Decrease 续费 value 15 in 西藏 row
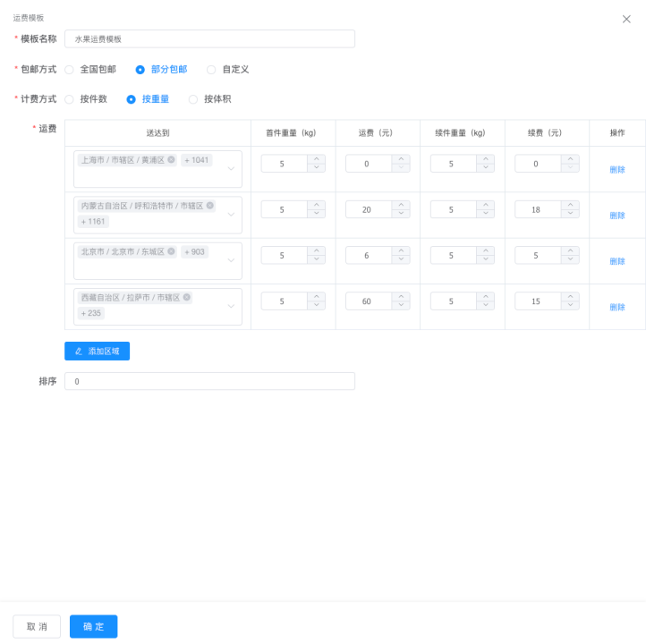 coord(570,305)
